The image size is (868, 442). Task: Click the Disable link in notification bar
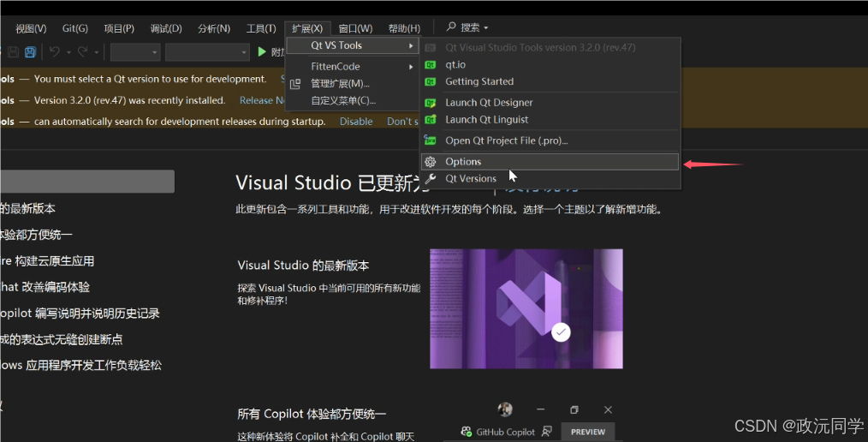tap(356, 122)
